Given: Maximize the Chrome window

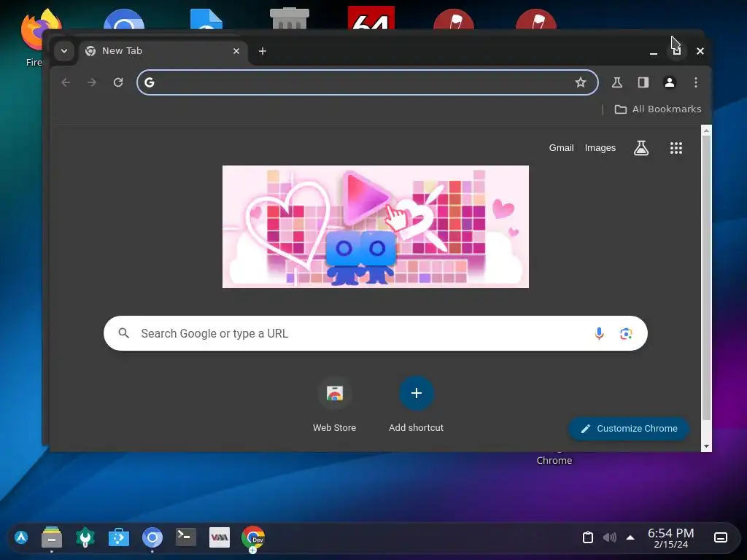Looking at the screenshot, I should pyautogui.click(x=677, y=51).
